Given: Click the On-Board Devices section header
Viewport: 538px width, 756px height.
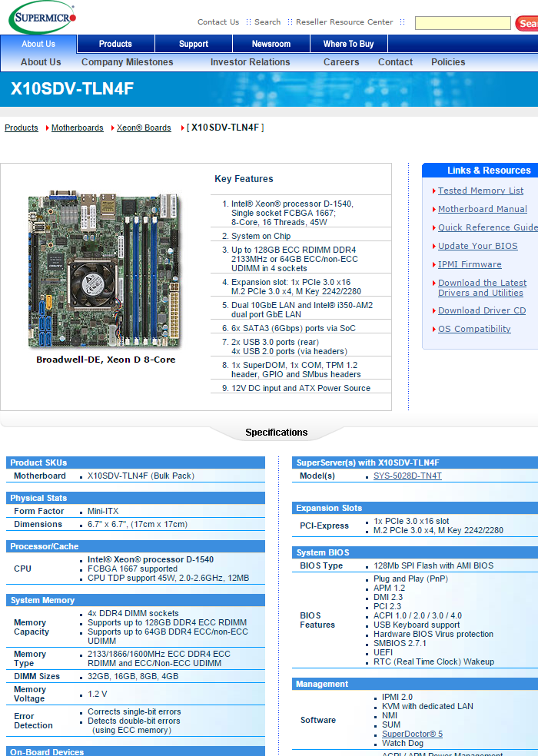Looking at the screenshot, I should 135,751.
